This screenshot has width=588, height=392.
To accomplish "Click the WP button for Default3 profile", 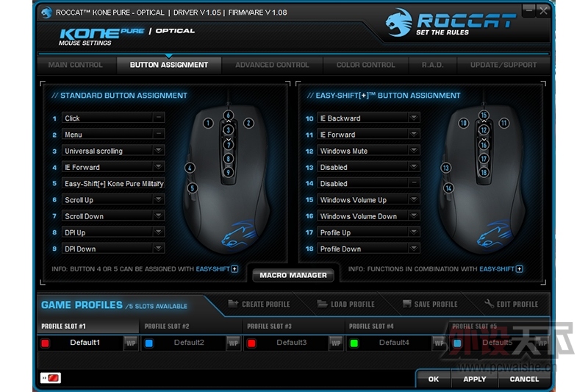I will (x=336, y=343).
